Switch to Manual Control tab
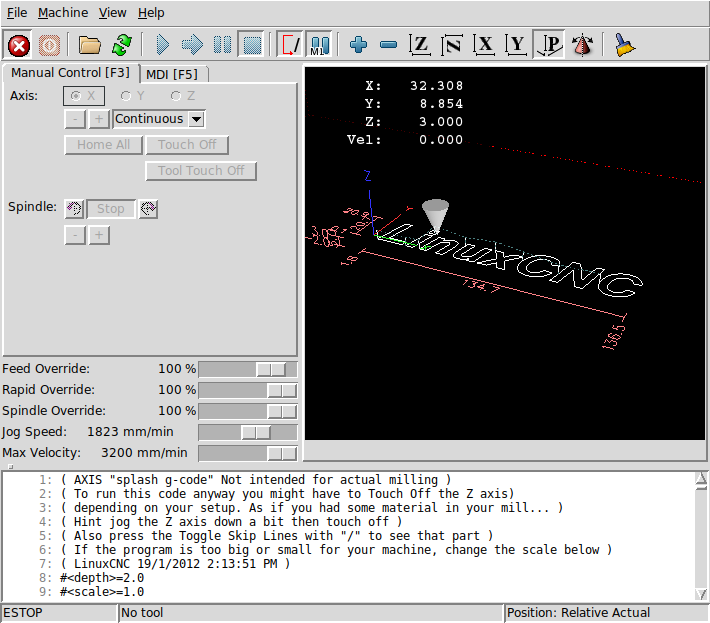 click(x=70, y=73)
